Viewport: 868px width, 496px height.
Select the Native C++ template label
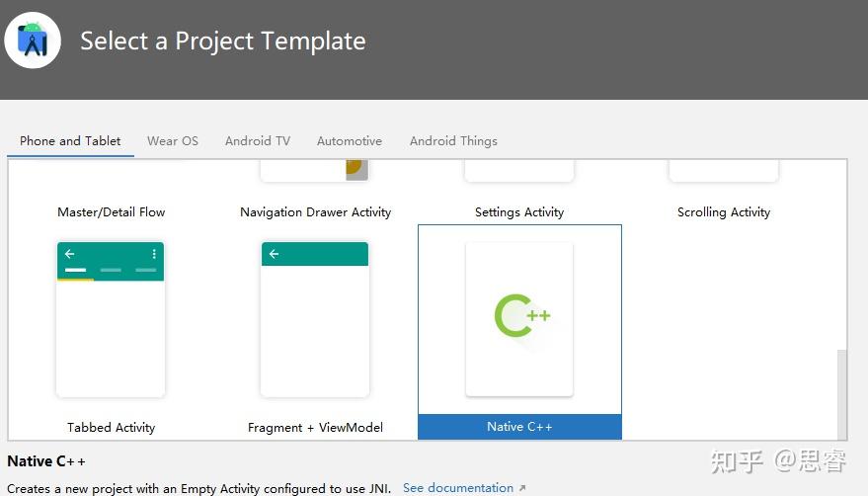click(x=519, y=427)
